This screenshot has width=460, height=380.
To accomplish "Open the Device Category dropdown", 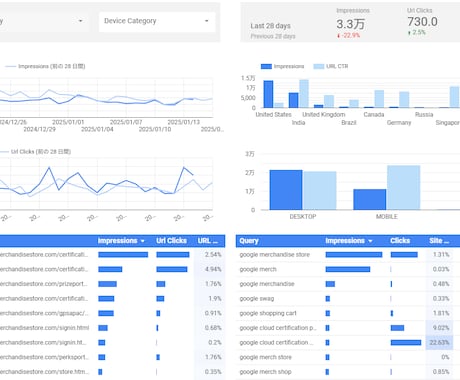I will (x=157, y=21).
